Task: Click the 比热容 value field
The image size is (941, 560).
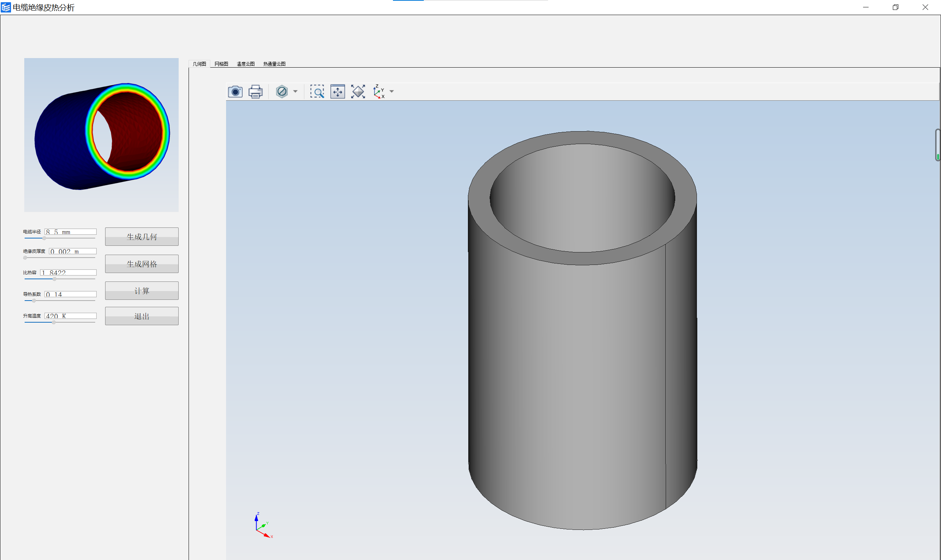Action: [68, 272]
